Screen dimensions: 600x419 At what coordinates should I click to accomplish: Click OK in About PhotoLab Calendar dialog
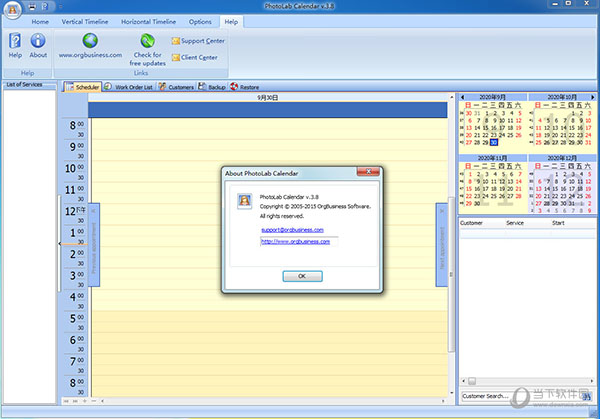point(302,276)
